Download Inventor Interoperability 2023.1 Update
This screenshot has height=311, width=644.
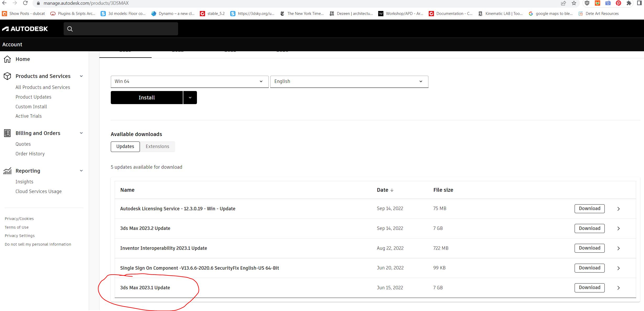point(590,248)
